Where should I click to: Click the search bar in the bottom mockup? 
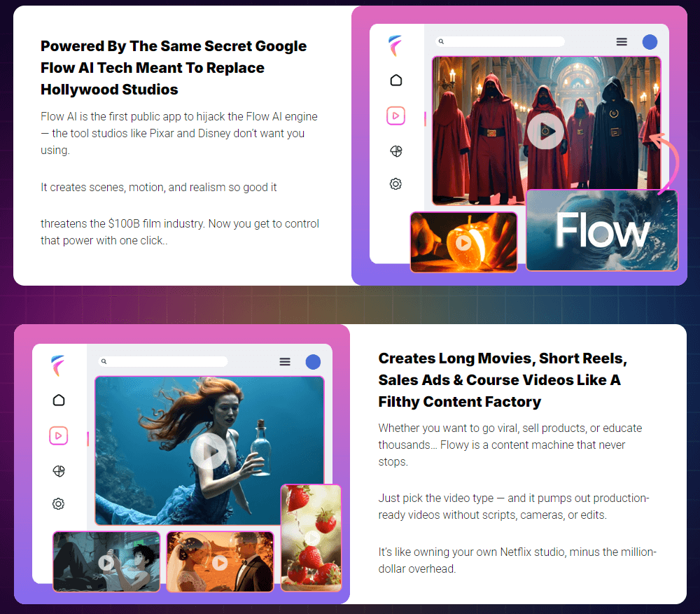[x=163, y=361]
